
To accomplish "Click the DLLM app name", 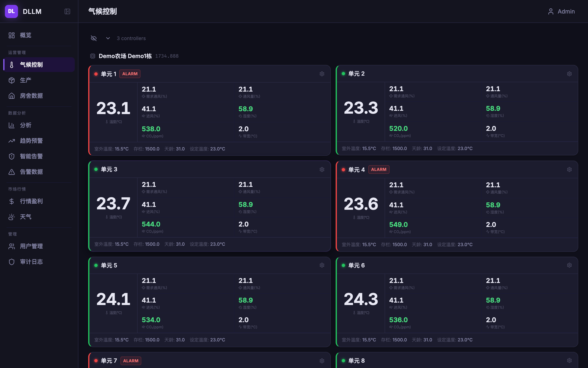I will click(32, 11).
